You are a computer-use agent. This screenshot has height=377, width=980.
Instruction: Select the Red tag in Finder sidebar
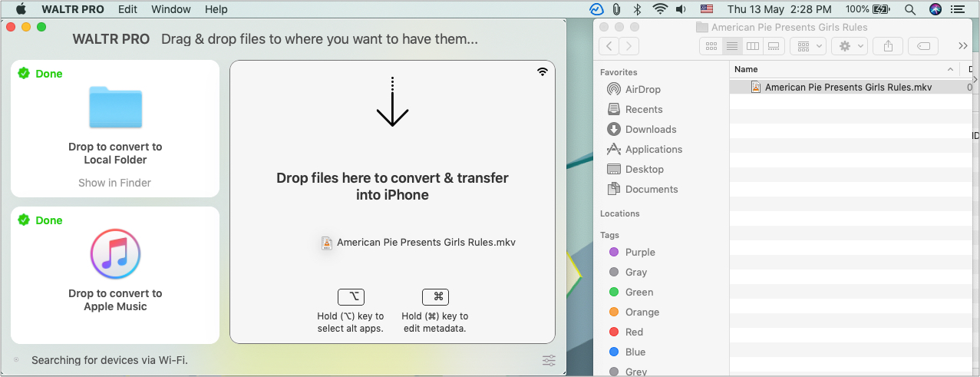pyautogui.click(x=634, y=332)
